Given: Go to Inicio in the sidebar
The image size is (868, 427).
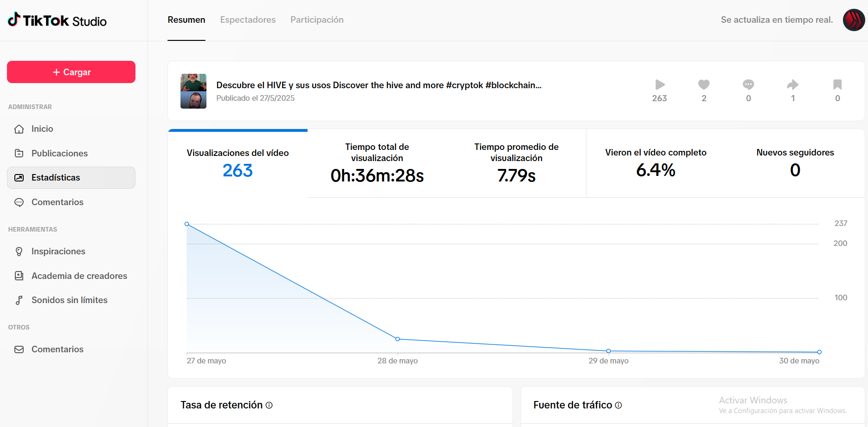Looking at the screenshot, I should pyautogui.click(x=71, y=129).
